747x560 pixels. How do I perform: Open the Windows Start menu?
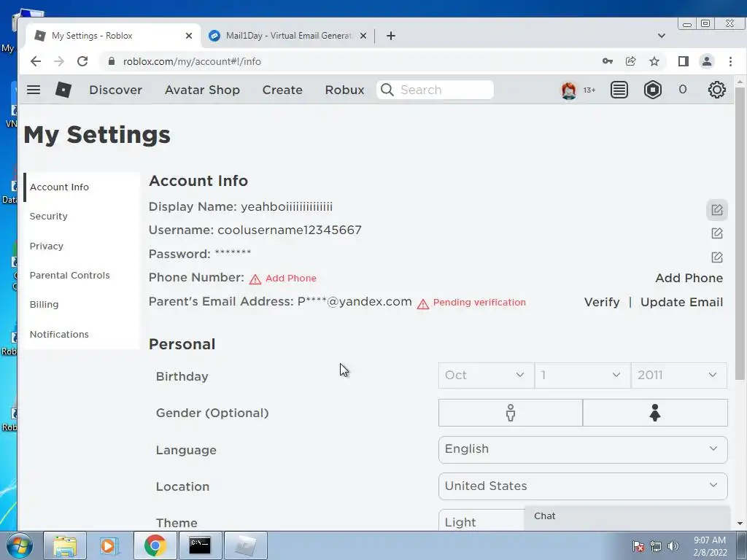tap(20, 545)
